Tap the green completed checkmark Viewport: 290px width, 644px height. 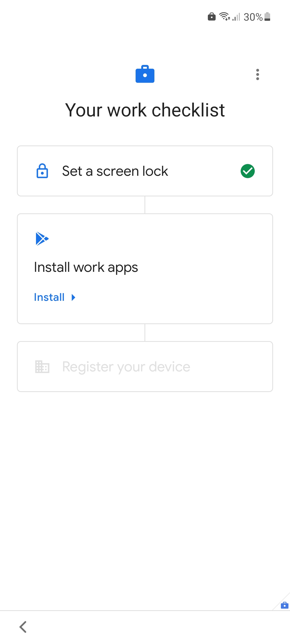(248, 171)
